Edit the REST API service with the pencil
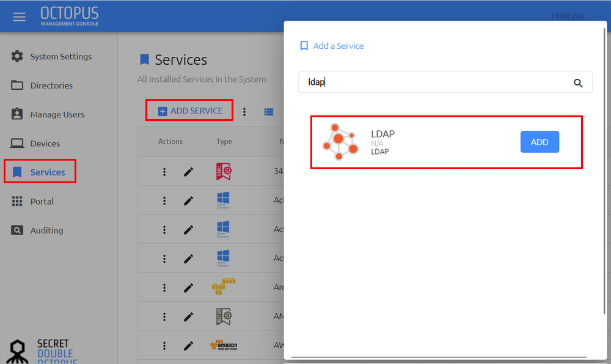This screenshot has height=364, width=611. pos(189,316)
